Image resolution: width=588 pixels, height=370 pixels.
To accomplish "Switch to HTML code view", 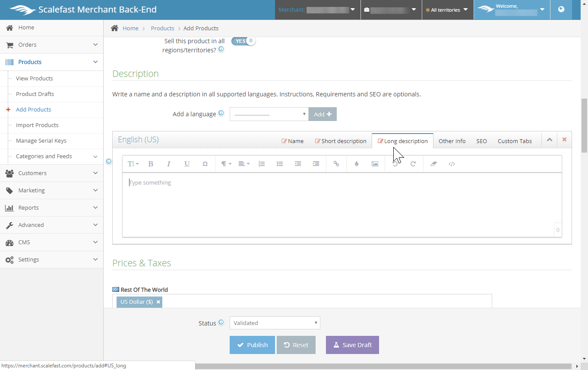I will pos(452,164).
